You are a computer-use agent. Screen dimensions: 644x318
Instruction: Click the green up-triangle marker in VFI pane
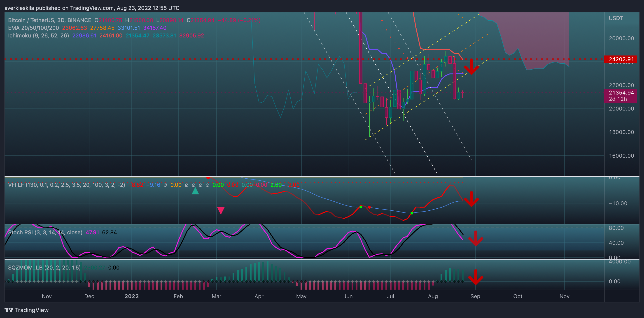(x=195, y=191)
